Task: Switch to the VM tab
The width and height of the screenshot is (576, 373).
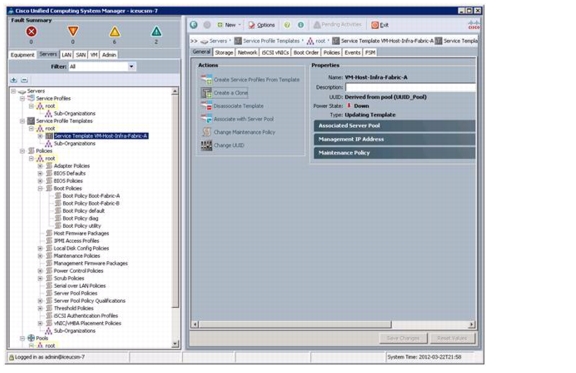Action: pos(94,55)
